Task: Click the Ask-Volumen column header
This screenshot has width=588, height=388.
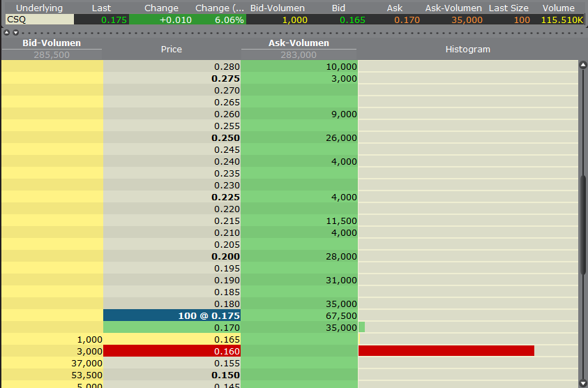Action: [x=299, y=43]
